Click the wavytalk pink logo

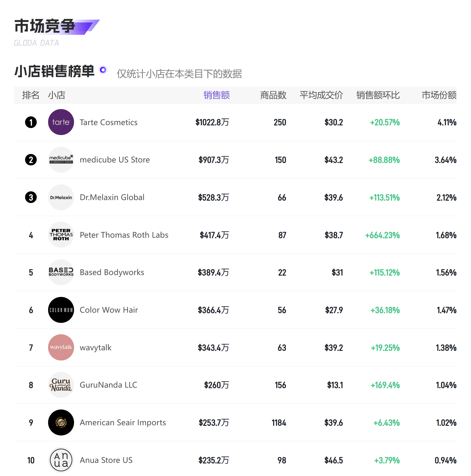point(61,347)
